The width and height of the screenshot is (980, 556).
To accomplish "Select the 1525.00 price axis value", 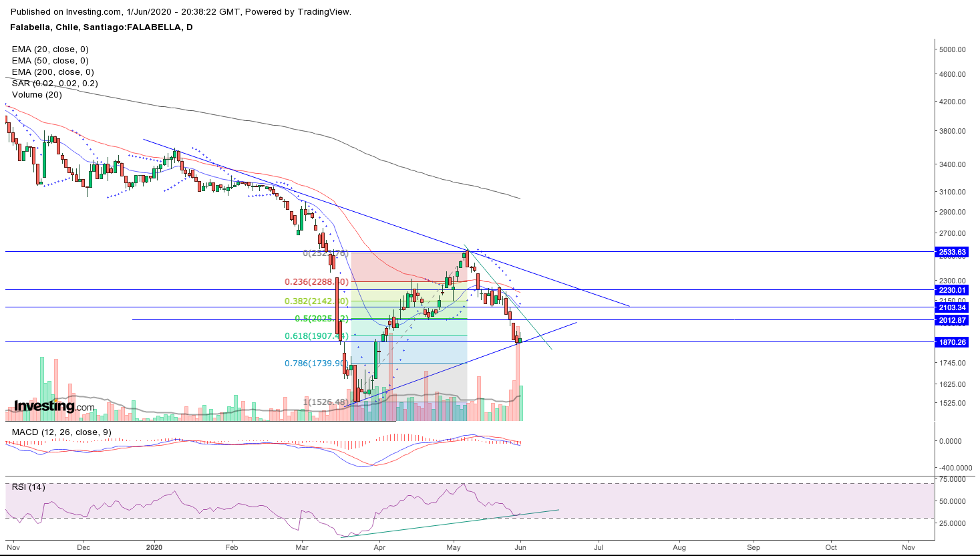I will point(953,404).
